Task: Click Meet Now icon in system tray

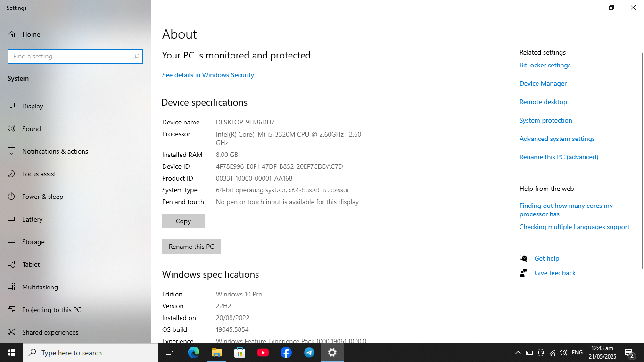Action: 541,353
